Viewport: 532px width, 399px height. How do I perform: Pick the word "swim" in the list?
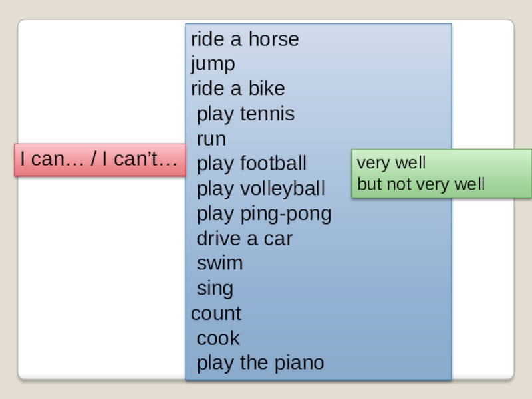(x=219, y=263)
